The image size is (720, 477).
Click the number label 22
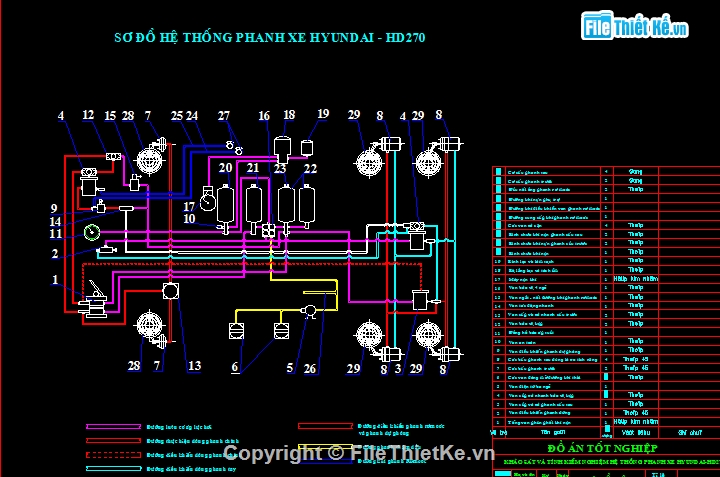pos(310,168)
